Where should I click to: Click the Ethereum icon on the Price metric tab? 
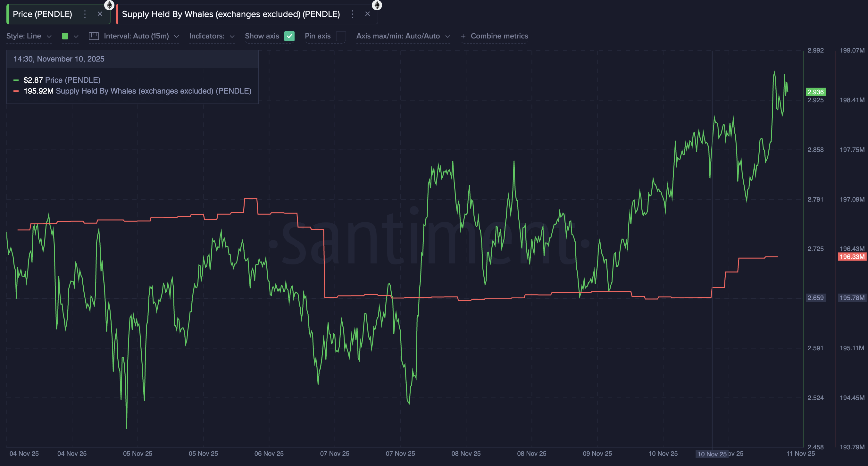(110, 5)
